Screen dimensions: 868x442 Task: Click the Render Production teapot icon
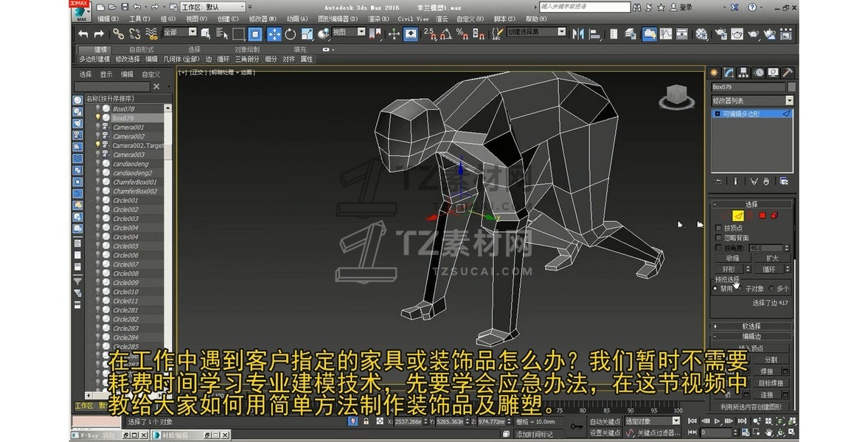point(753,34)
